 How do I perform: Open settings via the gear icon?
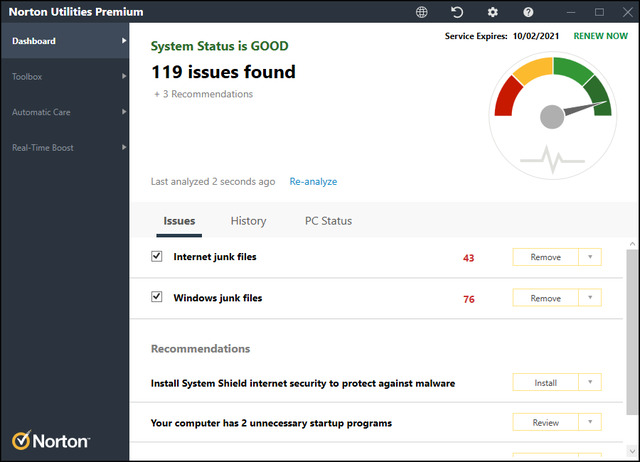(x=492, y=12)
